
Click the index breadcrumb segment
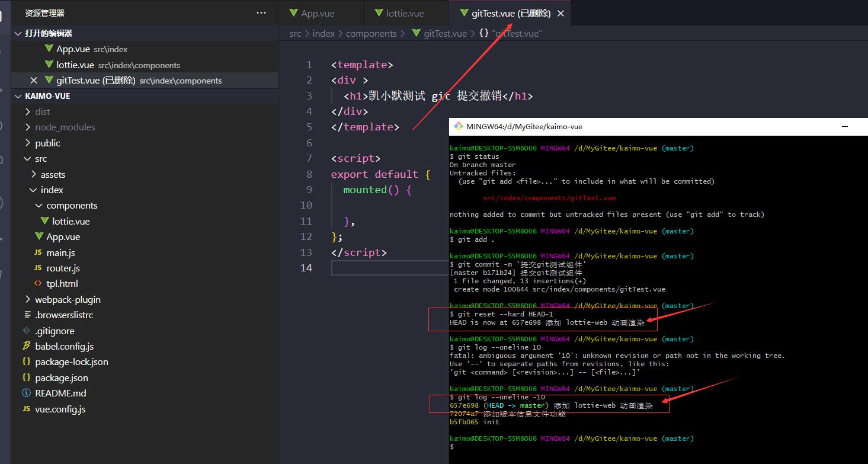pyautogui.click(x=324, y=34)
